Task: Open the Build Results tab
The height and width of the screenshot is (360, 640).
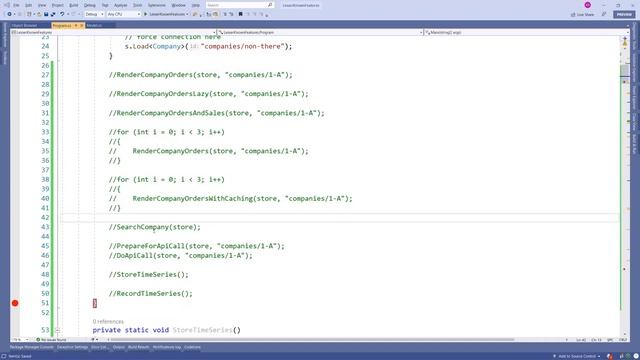Action: (x=138, y=347)
